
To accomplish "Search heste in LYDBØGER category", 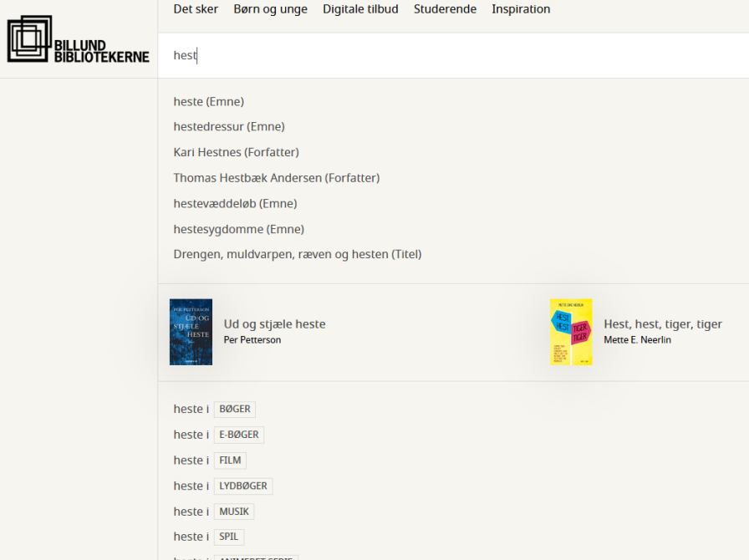I will 242,486.
